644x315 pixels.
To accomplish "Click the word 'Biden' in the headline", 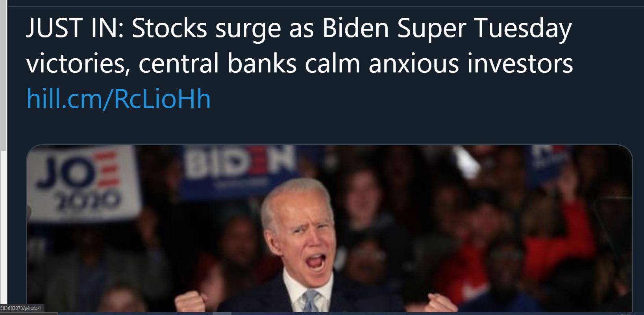I will point(355,29).
